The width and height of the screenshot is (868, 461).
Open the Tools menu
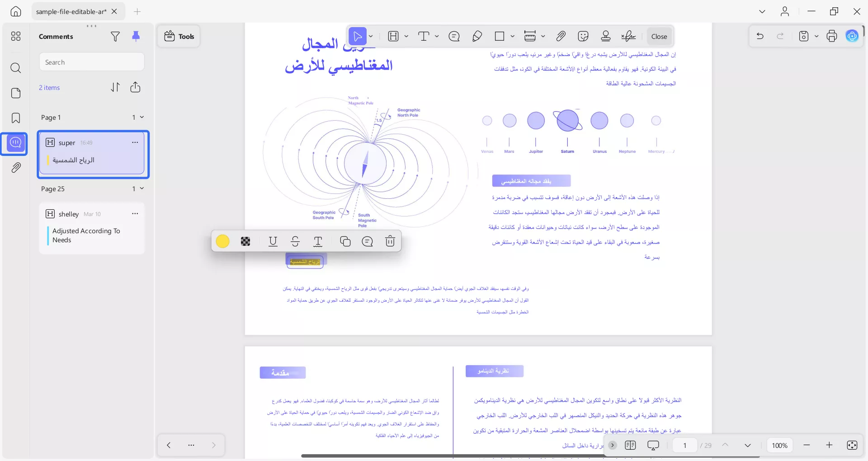179,36
